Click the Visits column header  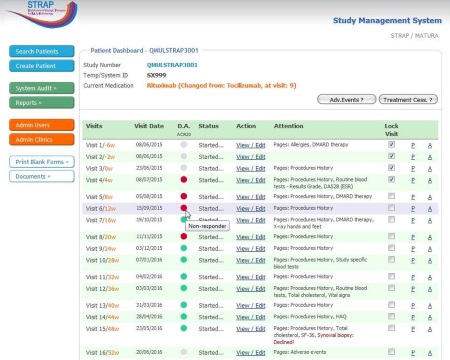94,126
